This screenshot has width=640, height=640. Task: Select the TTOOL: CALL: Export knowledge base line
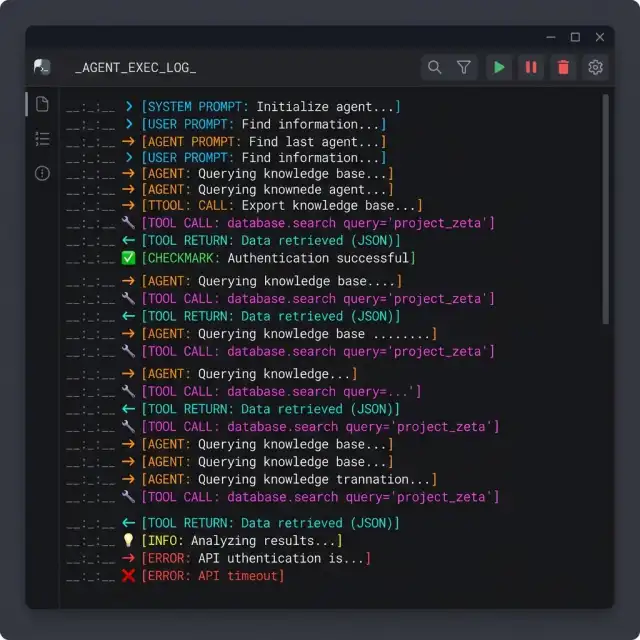(x=282, y=205)
